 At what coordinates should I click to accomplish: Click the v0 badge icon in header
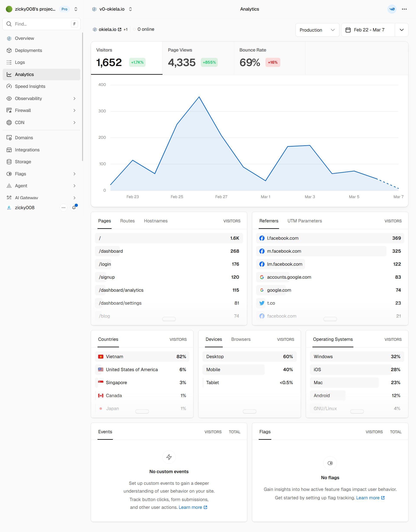pyautogui.click(x=392, y=9)
